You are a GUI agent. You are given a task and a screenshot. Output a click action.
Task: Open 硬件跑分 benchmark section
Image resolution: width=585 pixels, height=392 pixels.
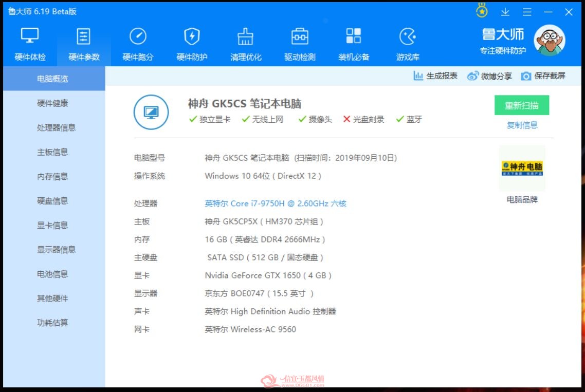(x=138, y=45)
